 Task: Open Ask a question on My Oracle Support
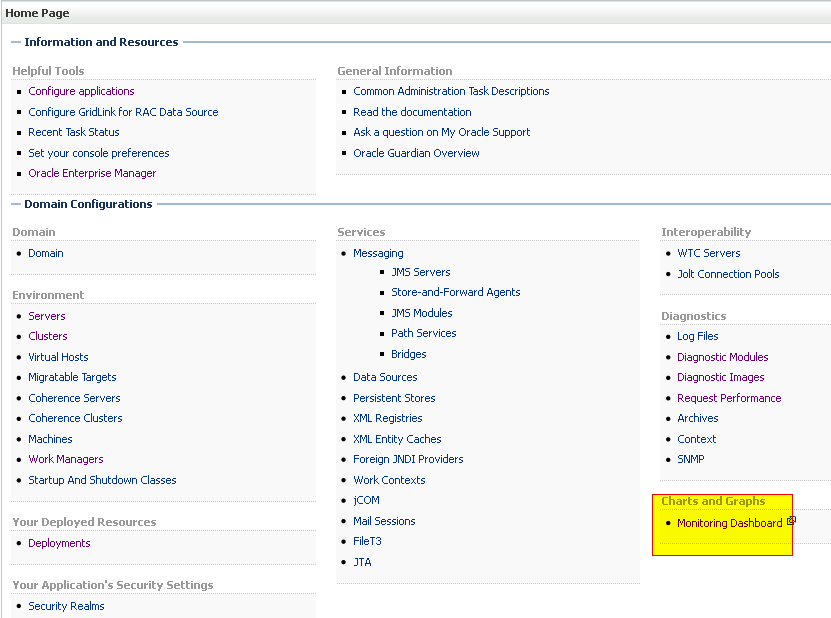[441, 132]
